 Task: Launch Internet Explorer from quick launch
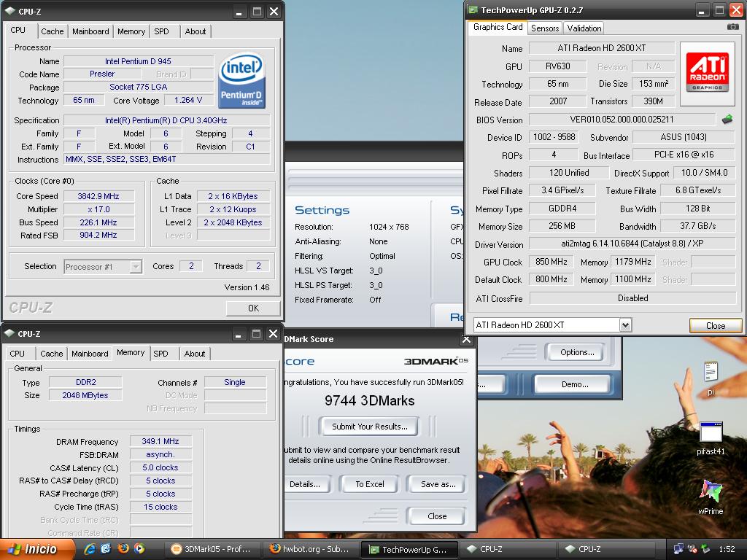click(x=89, y=548)
